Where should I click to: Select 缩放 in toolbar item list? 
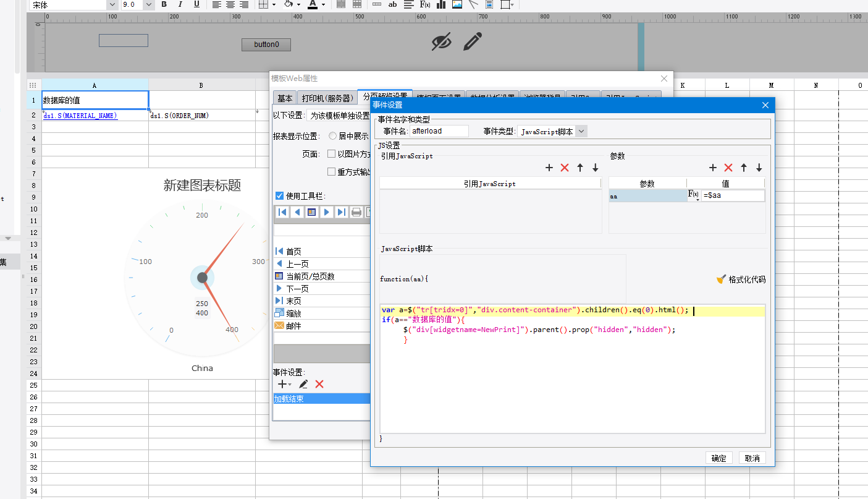coord(321,313)
